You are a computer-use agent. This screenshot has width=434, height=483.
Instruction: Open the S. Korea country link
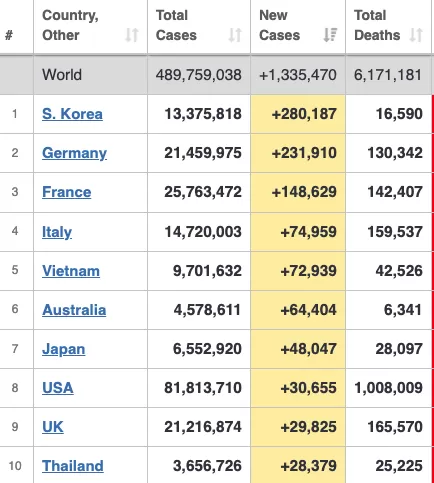(x=72, y=114)
